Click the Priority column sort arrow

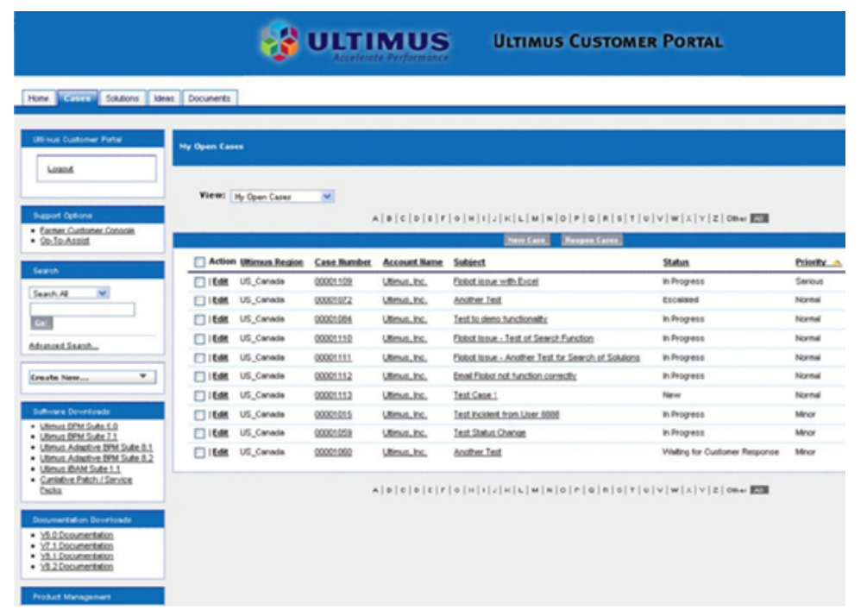click(837, 262)
